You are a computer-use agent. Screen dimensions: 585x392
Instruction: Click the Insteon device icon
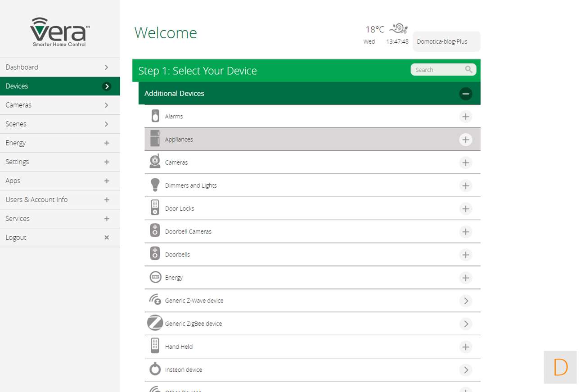pos(155,369)
